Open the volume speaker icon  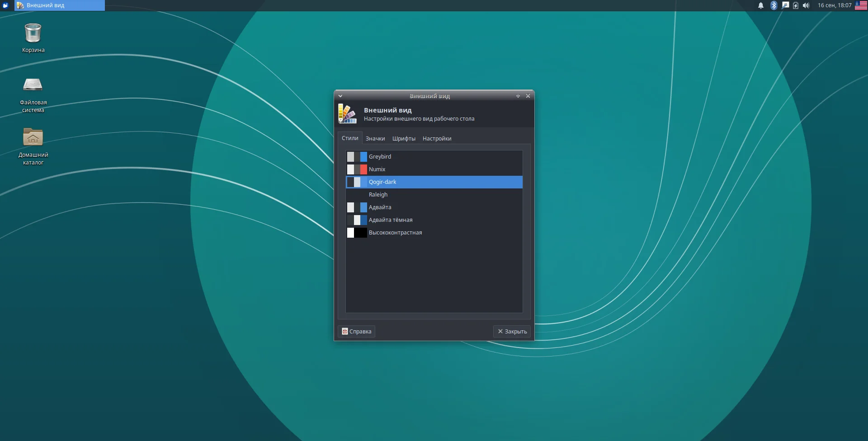tap(806, 5)
